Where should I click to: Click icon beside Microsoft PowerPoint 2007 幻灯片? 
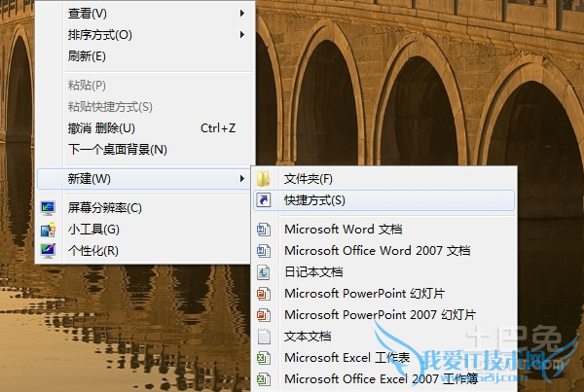(x=264, y=315)
